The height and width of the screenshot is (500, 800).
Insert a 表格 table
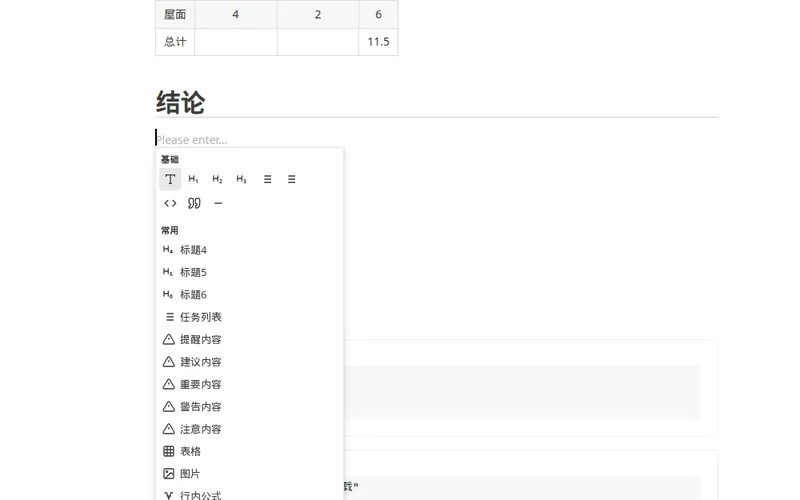tap(249, 452)
